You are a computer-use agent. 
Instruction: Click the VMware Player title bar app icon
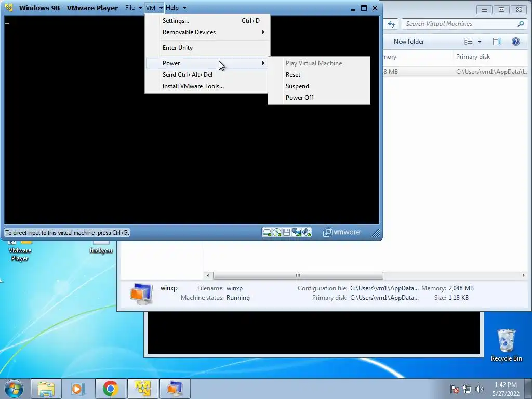pos(9,7)
